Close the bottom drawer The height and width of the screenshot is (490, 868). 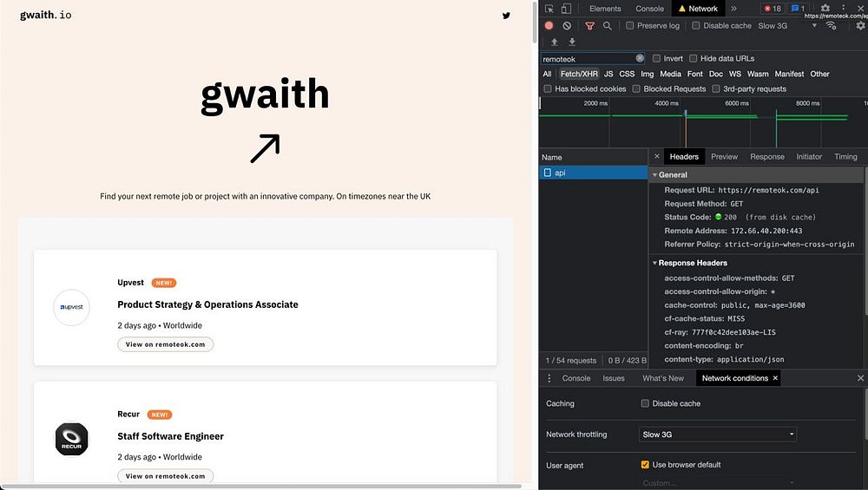(x=860, y=378)
